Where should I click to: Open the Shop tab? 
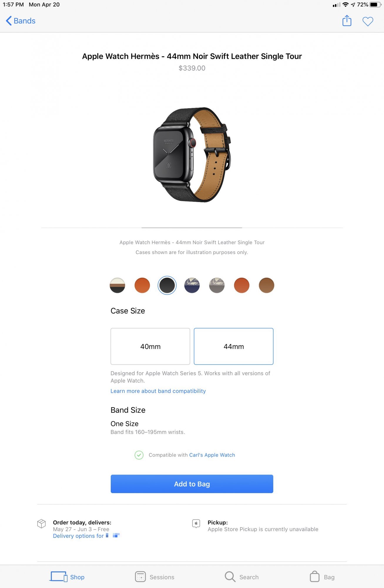[67, 577]
